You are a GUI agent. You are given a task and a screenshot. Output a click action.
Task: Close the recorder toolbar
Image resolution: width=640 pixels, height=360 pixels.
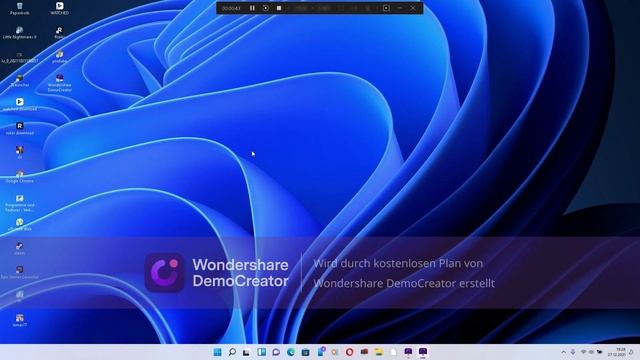tap(413, 8)
